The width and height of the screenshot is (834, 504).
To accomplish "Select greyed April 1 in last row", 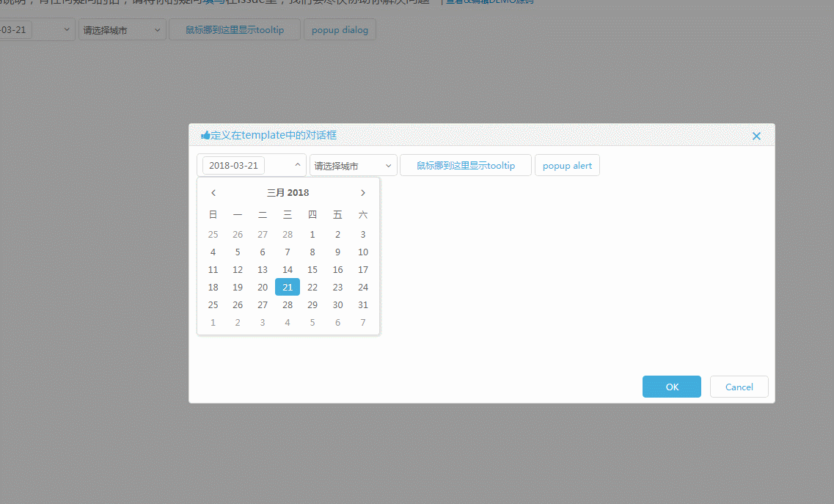I will [213, 323].
